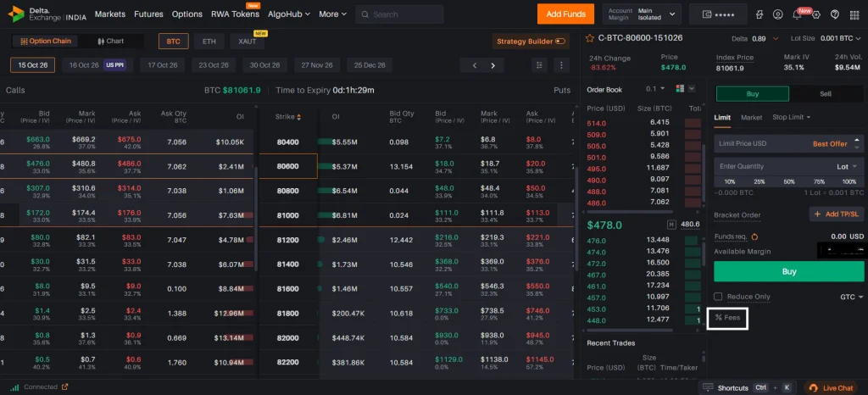Open the Account Margin Main Isolated dropdown

click(643, 14)
